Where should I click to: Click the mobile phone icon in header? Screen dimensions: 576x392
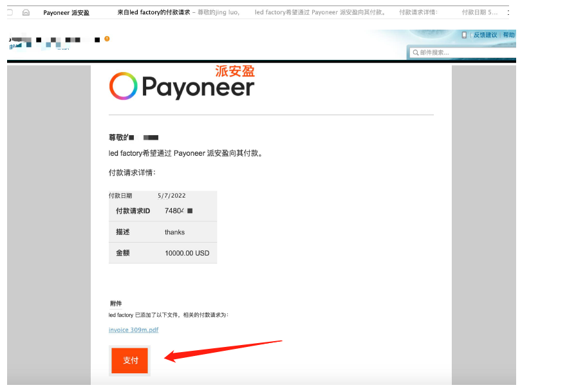(x=464, y=35)
